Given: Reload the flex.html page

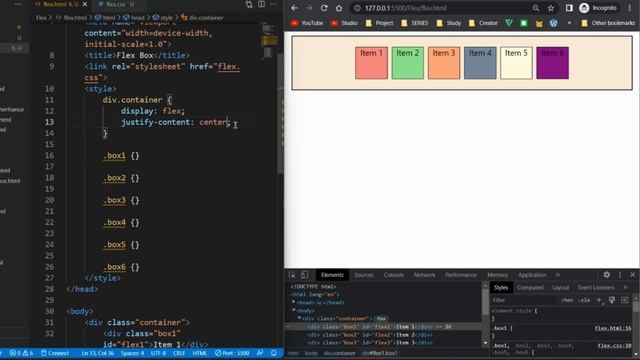Looking at the screenshot, I should point(324,8).
